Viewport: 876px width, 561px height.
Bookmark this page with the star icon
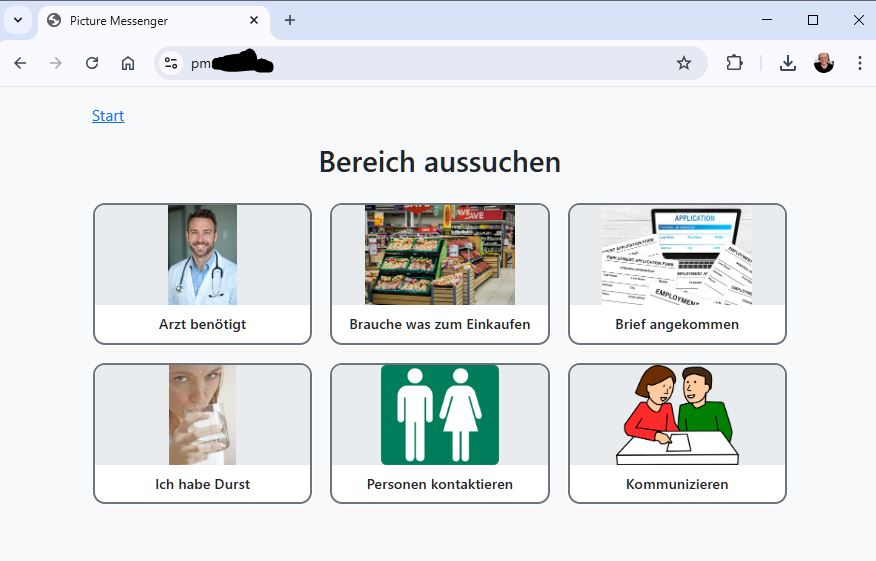(x=684, y=63)
